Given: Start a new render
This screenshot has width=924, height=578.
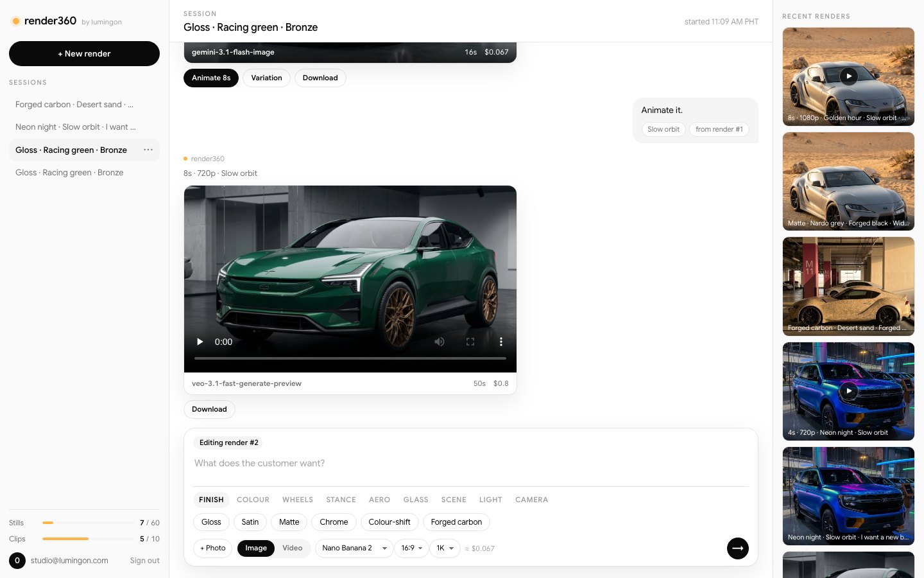Looking at the screenshot, I should (84, 54).
